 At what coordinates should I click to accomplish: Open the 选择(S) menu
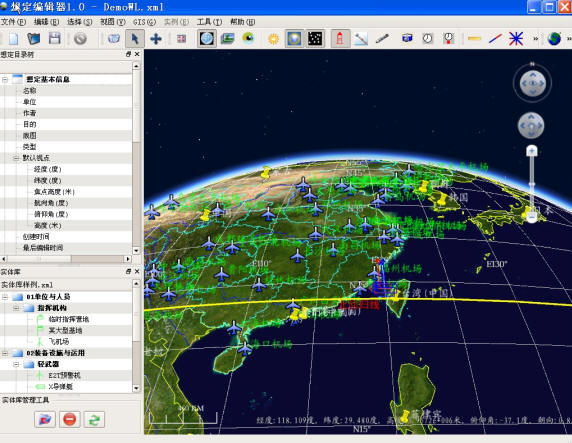tap(80, 22)
